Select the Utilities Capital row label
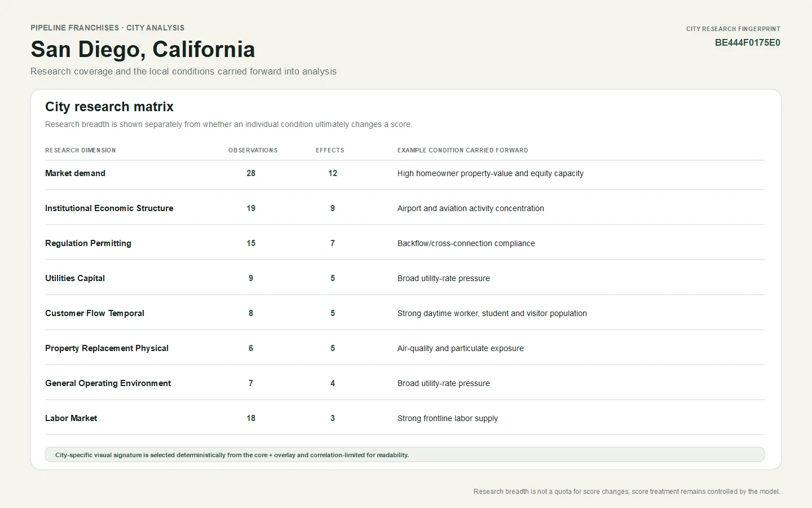Viewport: 812px width, 508px height. (75, 278)
